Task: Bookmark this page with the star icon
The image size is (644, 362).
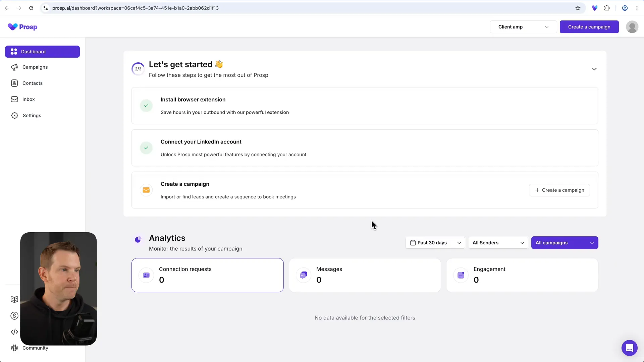Action: 578,8
